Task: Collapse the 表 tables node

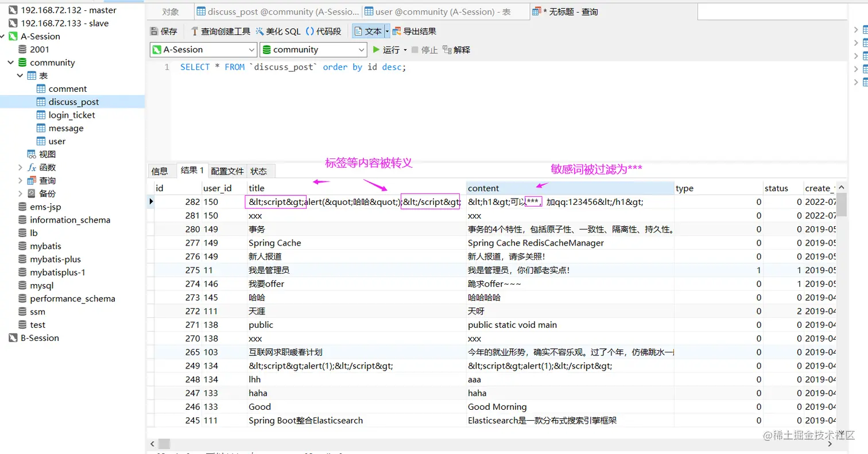Action: tap(20, 76)
